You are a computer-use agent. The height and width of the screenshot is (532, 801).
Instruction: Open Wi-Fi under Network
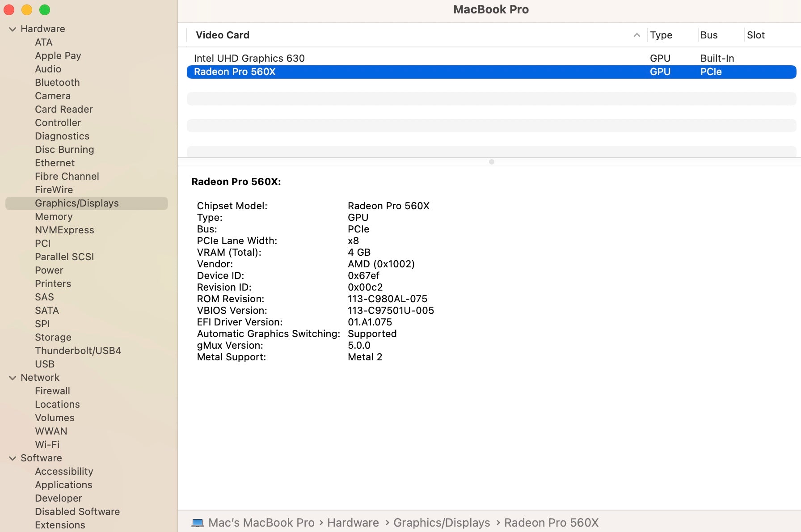[47, 445]
